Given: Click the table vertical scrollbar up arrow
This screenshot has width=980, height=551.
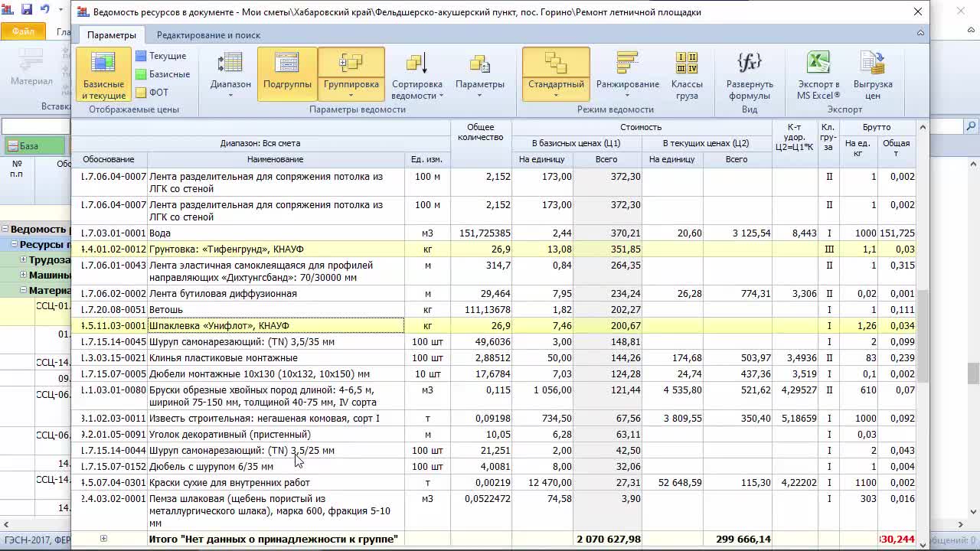Looking at the screenshot, I should (923, 127).
